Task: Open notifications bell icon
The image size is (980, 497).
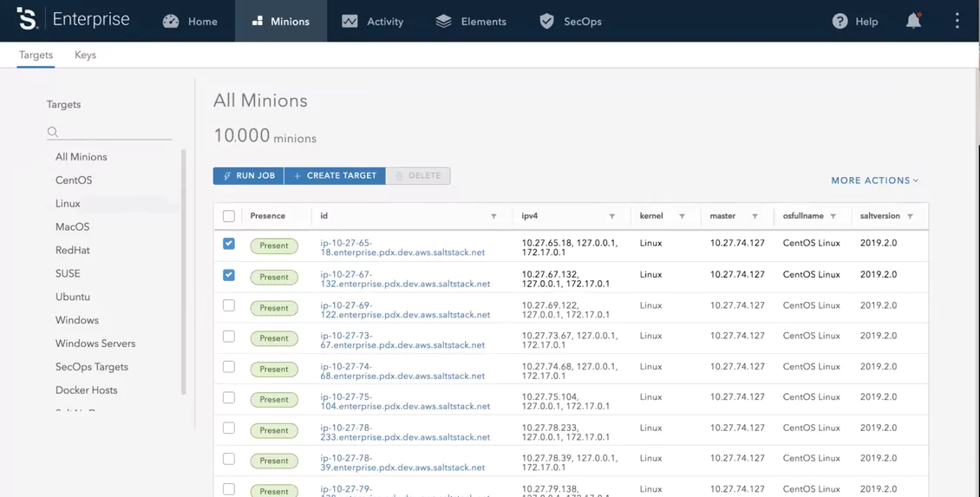Action: click(x=914, y=21)
